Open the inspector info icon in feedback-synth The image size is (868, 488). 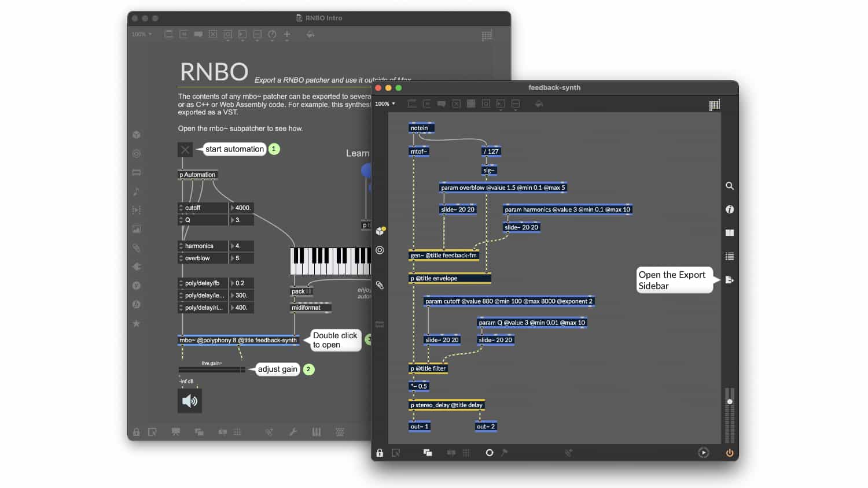click(730, 209)
